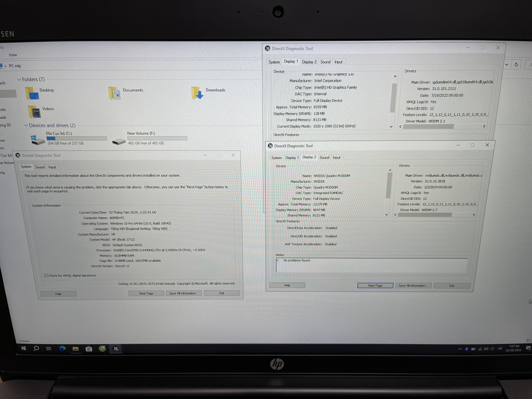Click the taskbar clock and date
Viewport: 532px width, 399px height.
point(514,348)
